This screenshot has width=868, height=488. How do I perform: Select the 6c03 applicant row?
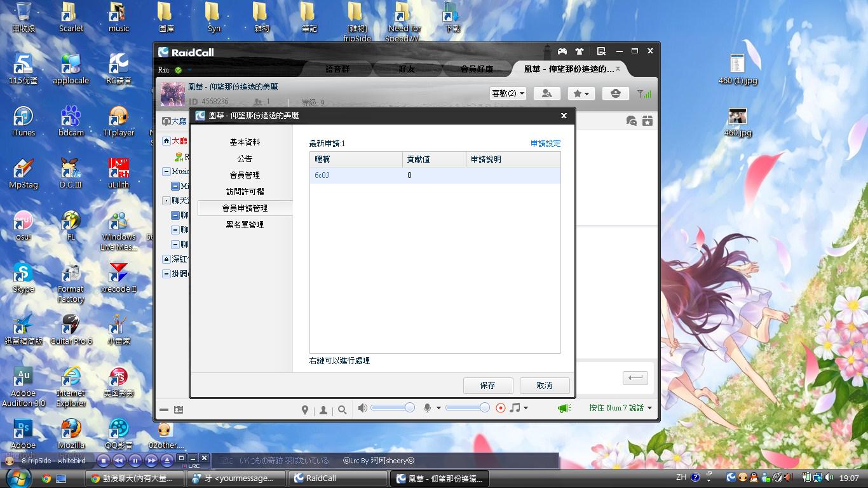point(435,175)
